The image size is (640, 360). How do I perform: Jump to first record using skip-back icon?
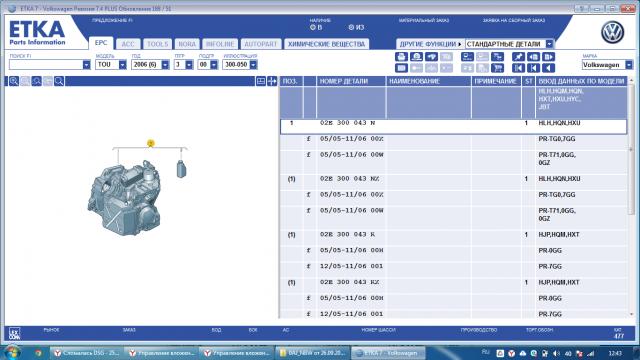tap(518, 68)
